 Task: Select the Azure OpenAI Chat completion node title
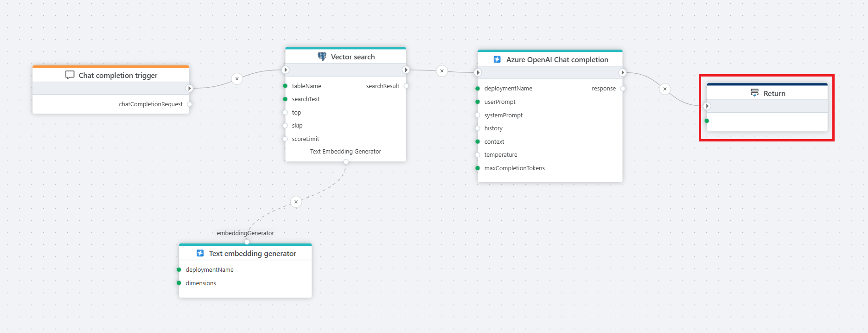point(557,60)
